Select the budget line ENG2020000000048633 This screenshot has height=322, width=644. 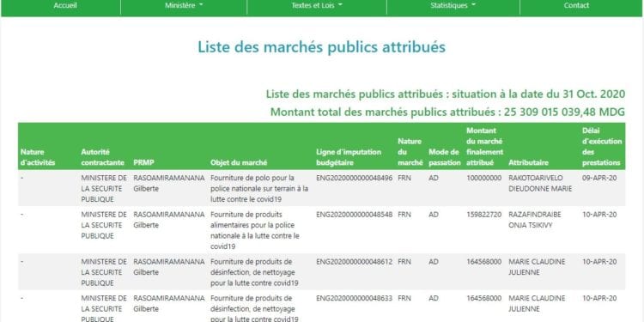click(354, 298)
